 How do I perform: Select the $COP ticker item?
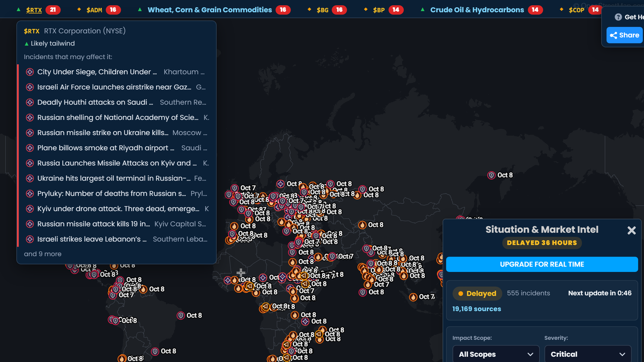[576, 10]
